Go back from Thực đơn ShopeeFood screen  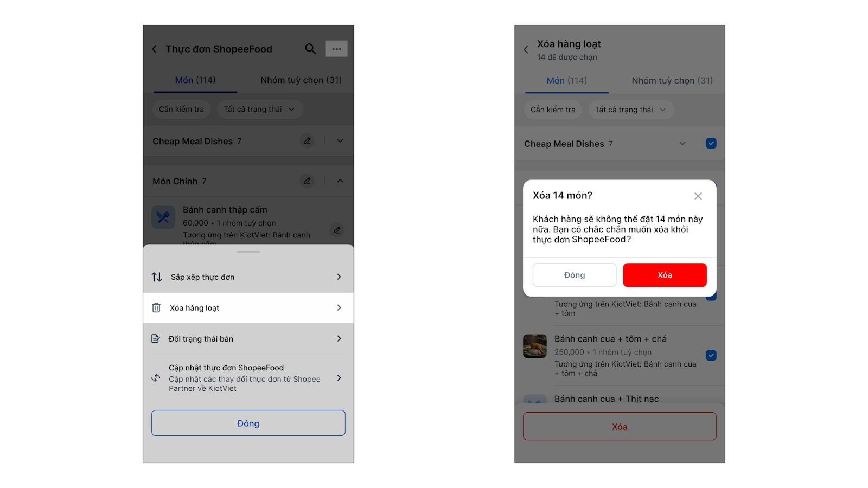(155, 49)
